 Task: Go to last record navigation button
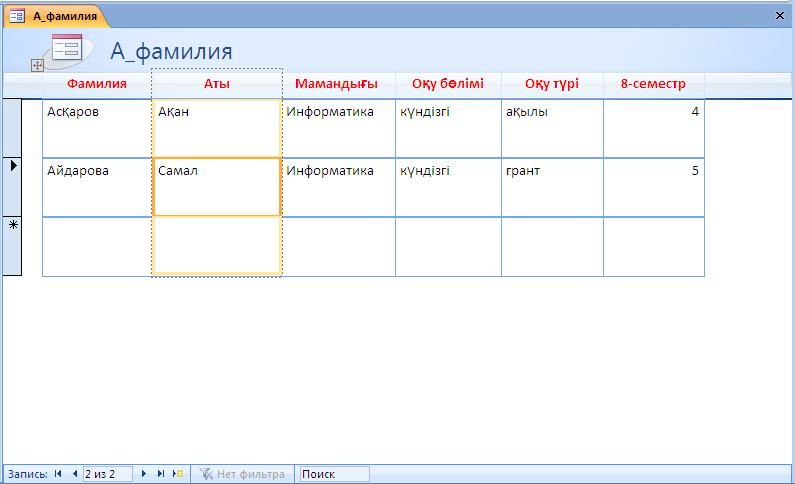point(161,474)
